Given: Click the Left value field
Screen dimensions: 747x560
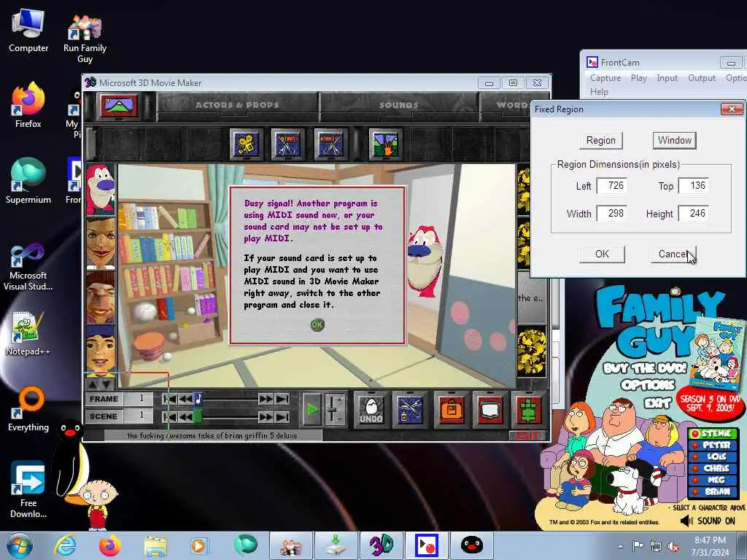Looking at the screenshot, I should point(612,186).
